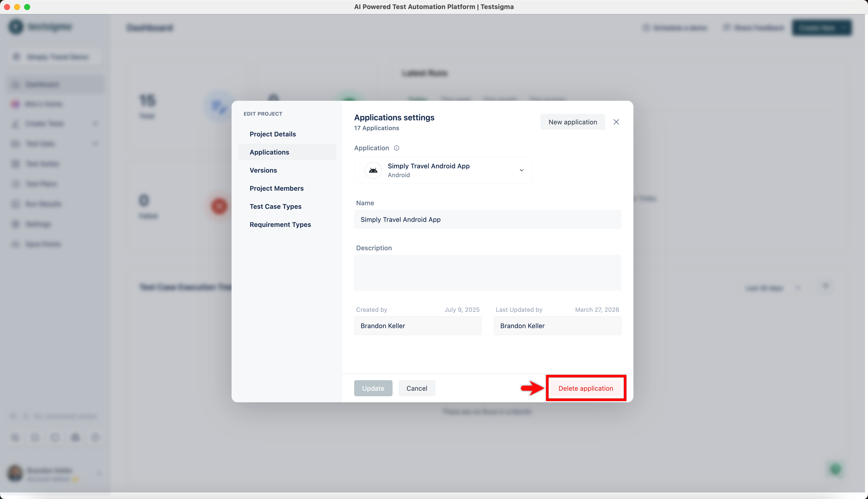Screen dimensions: 868x499
Task: Open the Project Details section
Action: tap(273, 134)
